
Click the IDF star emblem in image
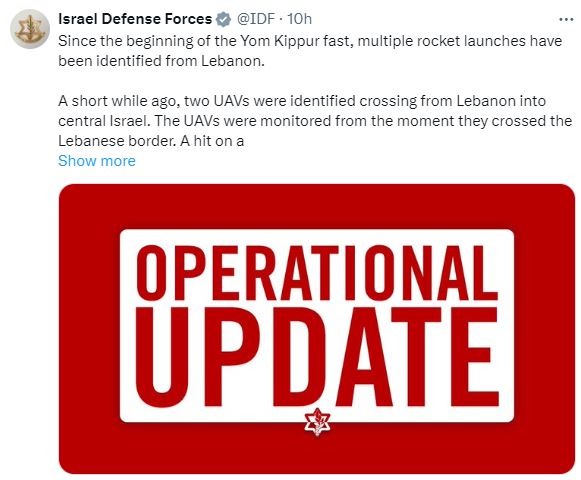coord(317,421)
